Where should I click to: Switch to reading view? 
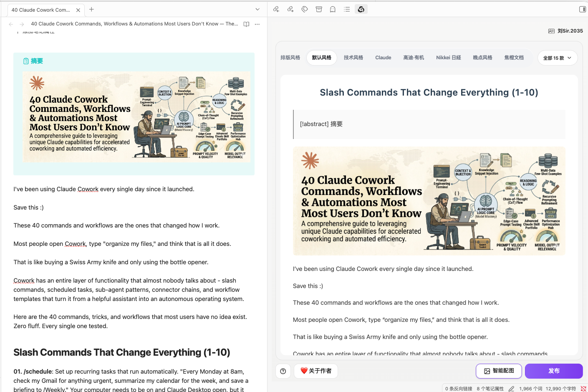coord(246,24)
